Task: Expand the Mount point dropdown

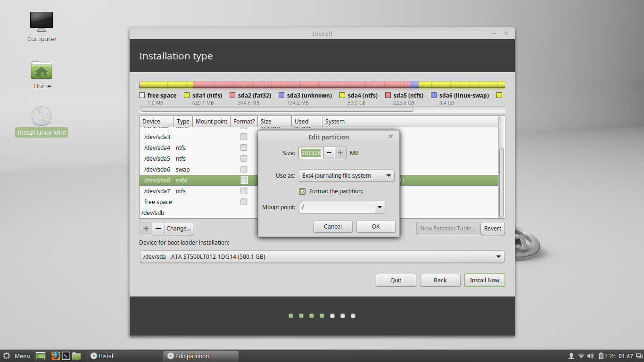Action: point(380,207)
